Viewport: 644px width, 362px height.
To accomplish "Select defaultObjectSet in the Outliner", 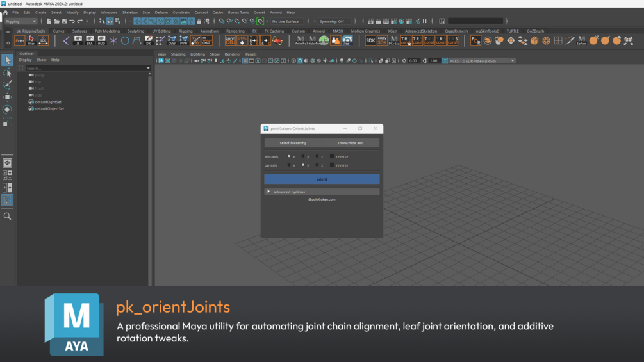I will point(49,109).
